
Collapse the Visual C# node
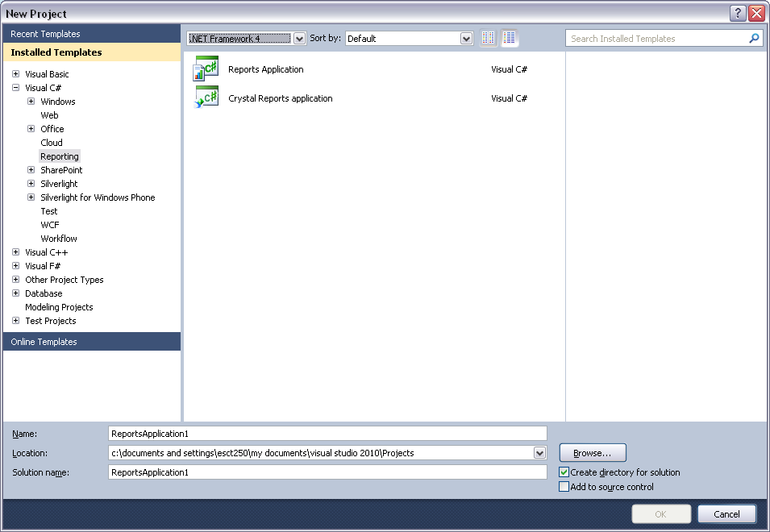(15, 87)
